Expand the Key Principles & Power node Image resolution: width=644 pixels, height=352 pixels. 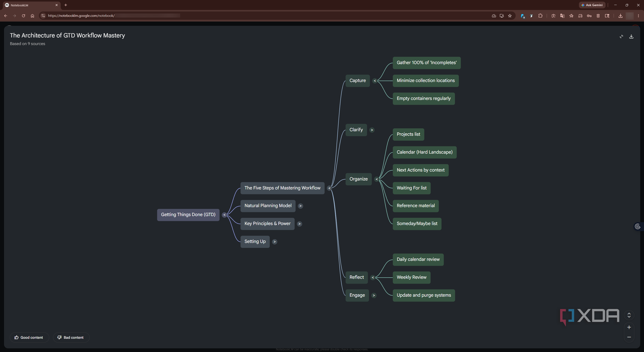coord(299,224)
